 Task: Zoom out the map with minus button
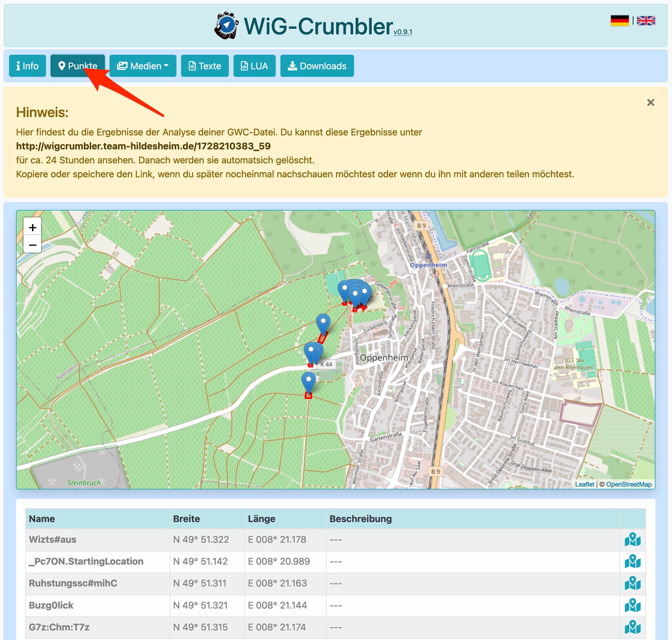click(32, 245)
